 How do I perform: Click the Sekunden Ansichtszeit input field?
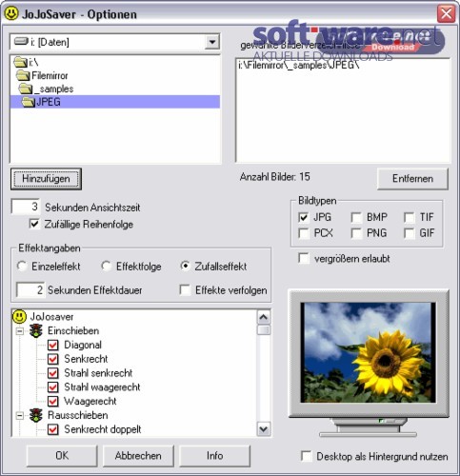click(x=26, y=207)
